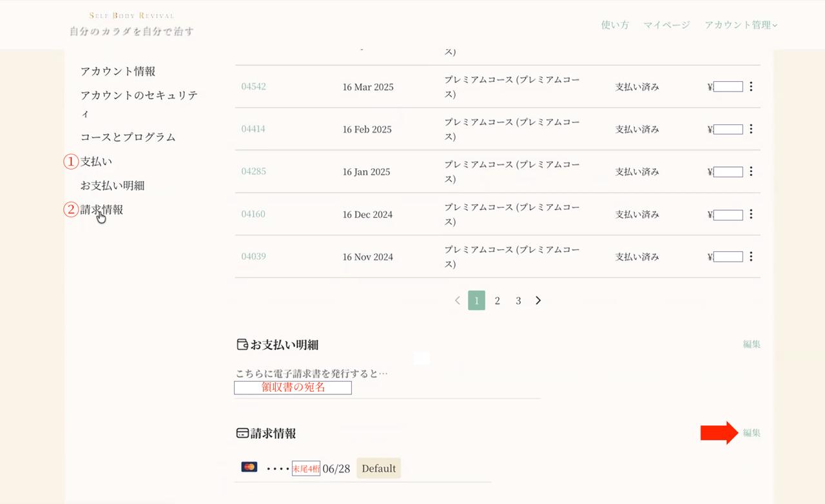Open three-dot menu for invoice 04414
Image resolution: width=825 pixels, height=504 pixels.
point(751,129)
